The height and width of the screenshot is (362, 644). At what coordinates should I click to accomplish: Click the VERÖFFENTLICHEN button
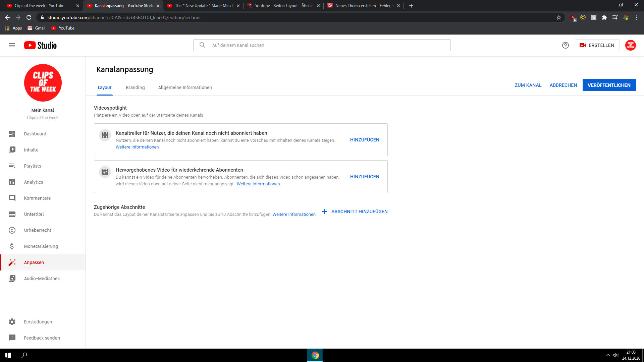(609, 85)
